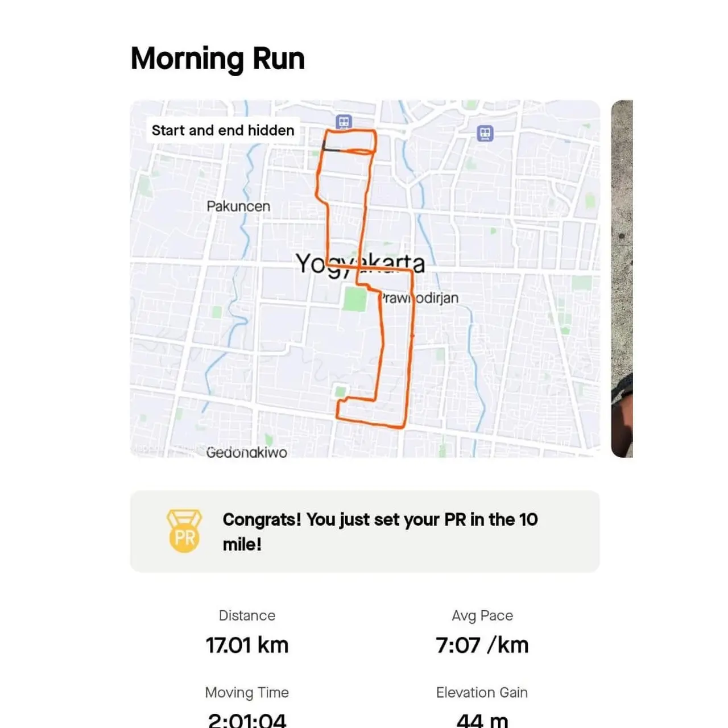Tap the Yogyakarta city label on the map

pos(360,264)
